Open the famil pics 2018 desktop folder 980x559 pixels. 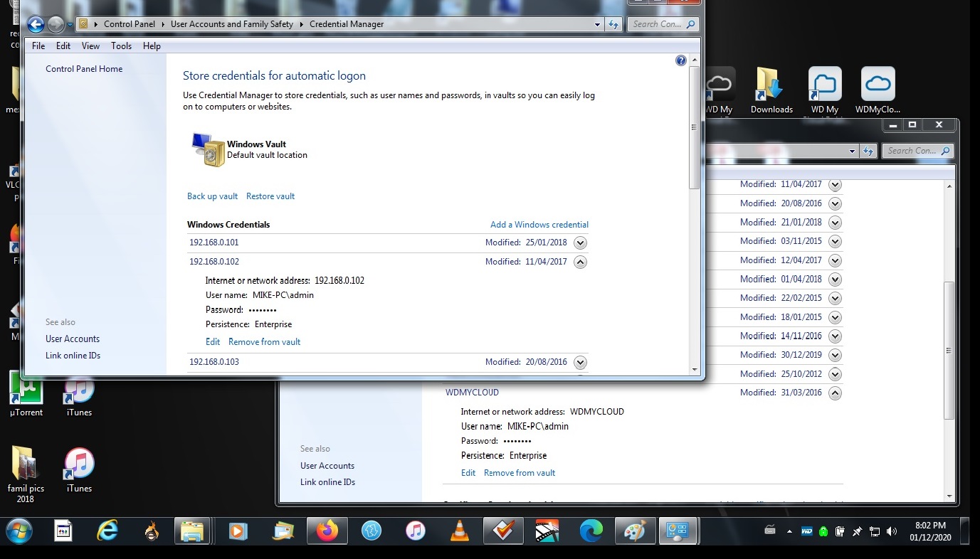tap(26, 474)
